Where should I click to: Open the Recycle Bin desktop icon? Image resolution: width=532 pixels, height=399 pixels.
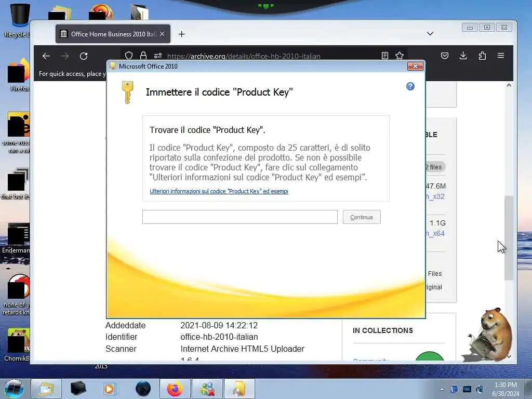17,21
